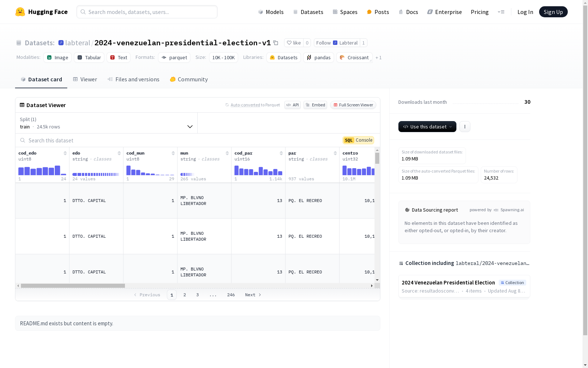Switch to the Viewer tab
This screenshot has height=368, width=588.
pos(85,79)
